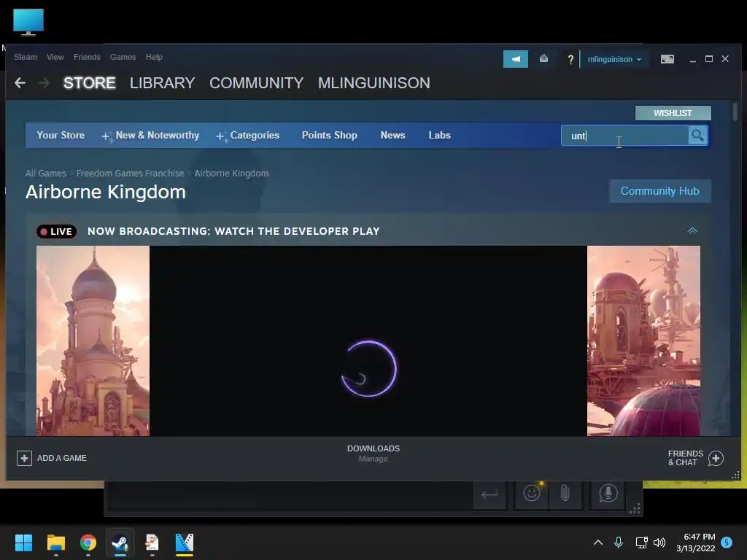Image resolution: width=747 pixels, height=560 pixels.
Task: Open the MLINGUINISON profile tab
Action: tap(374, 83)
